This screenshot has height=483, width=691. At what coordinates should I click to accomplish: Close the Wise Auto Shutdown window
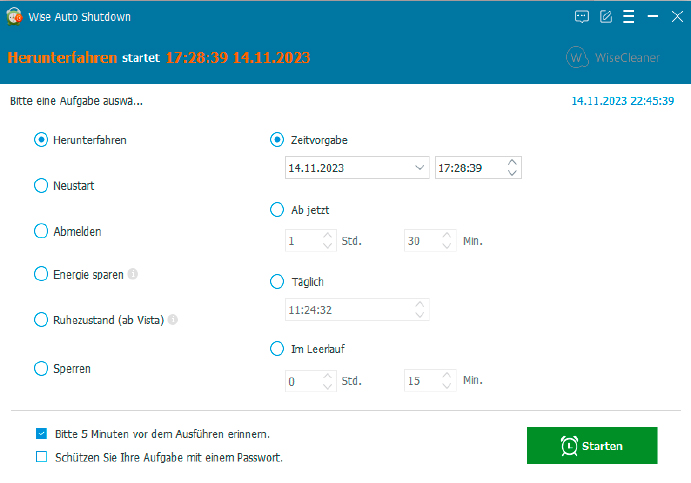point(676,17)
